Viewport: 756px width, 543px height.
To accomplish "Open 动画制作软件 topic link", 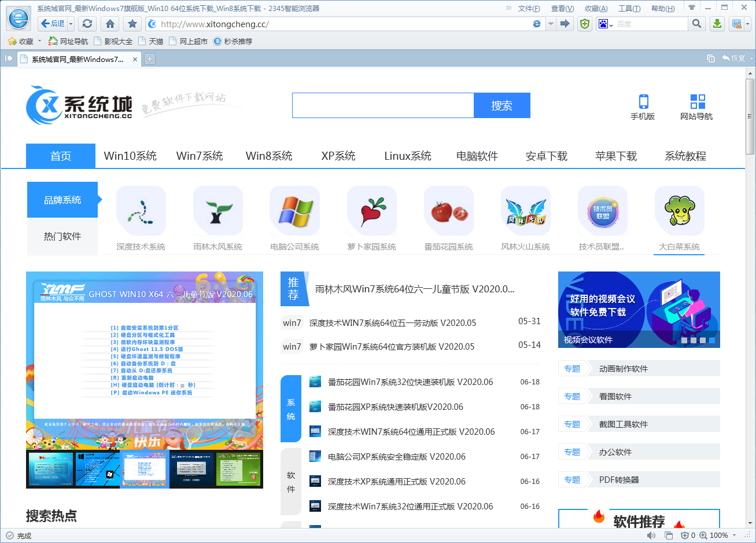I will click(624, 369).
